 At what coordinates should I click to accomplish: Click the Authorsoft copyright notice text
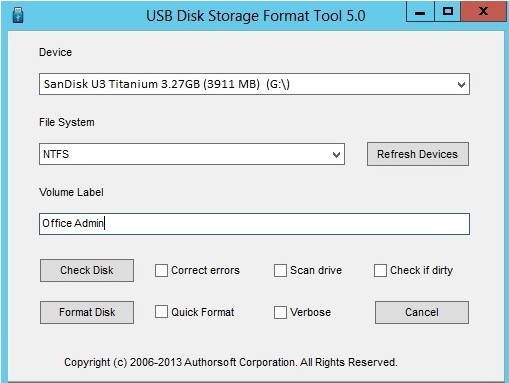point(231,362)
